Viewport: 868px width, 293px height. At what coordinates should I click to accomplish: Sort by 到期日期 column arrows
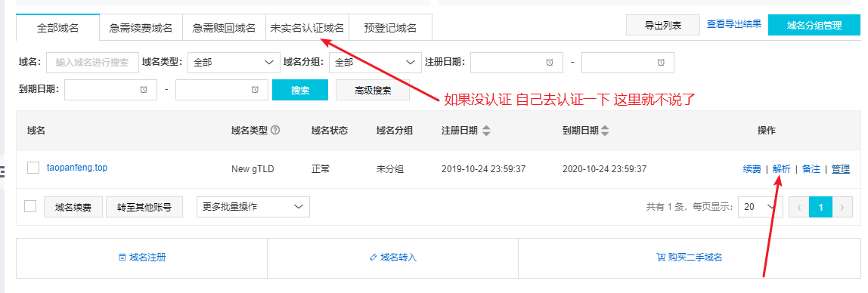pos(605,131)
